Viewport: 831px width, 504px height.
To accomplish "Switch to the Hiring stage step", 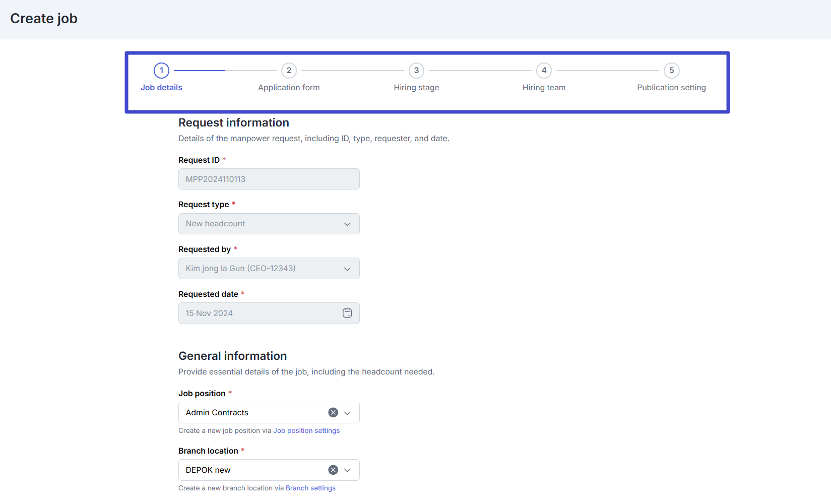I will 416,88.
